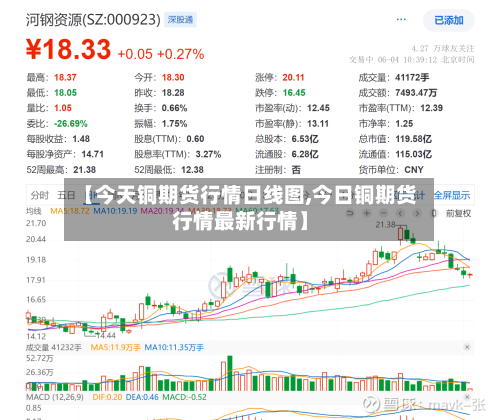Click the 14.44 low marker on chart
The height and width of the screenshot is (420, 500).
pos(106,335)
